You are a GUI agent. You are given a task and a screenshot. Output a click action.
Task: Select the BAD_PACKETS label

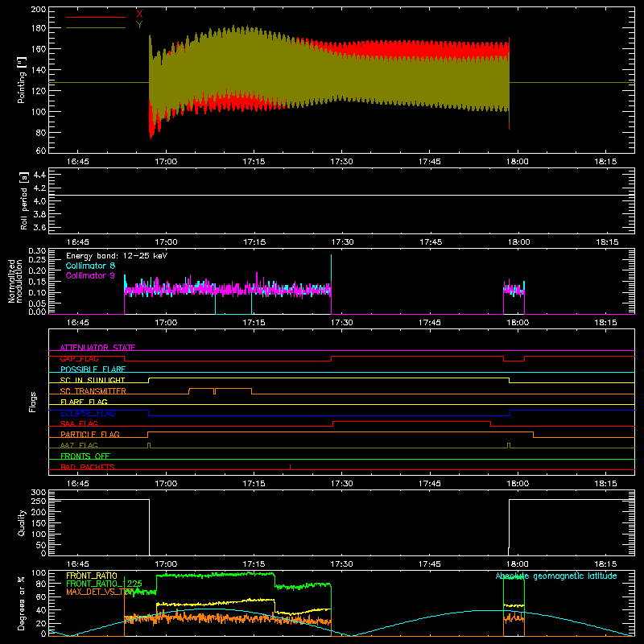(x=88, y=467)
